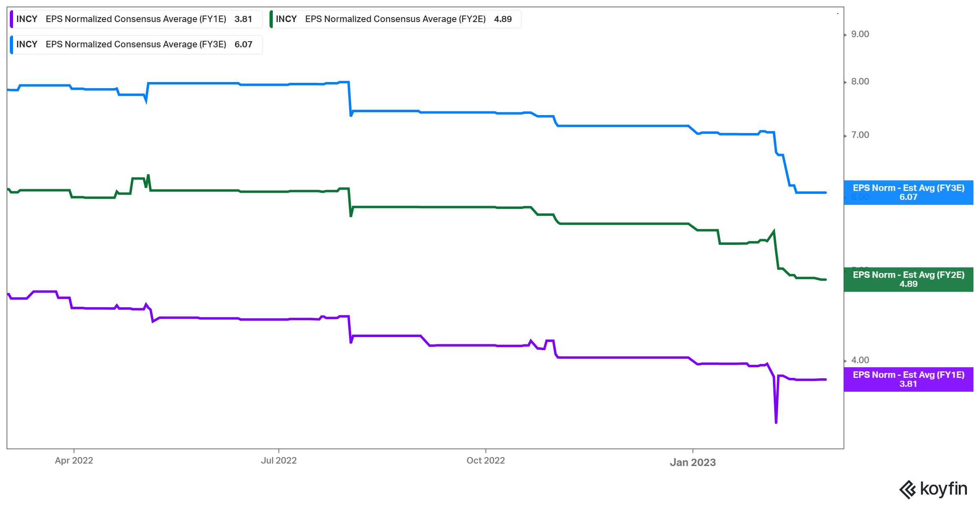Select the FY2E Consensus Average legend entry
Image resolution: width=980 pixels, height=506 pixels.
[395, 19]
